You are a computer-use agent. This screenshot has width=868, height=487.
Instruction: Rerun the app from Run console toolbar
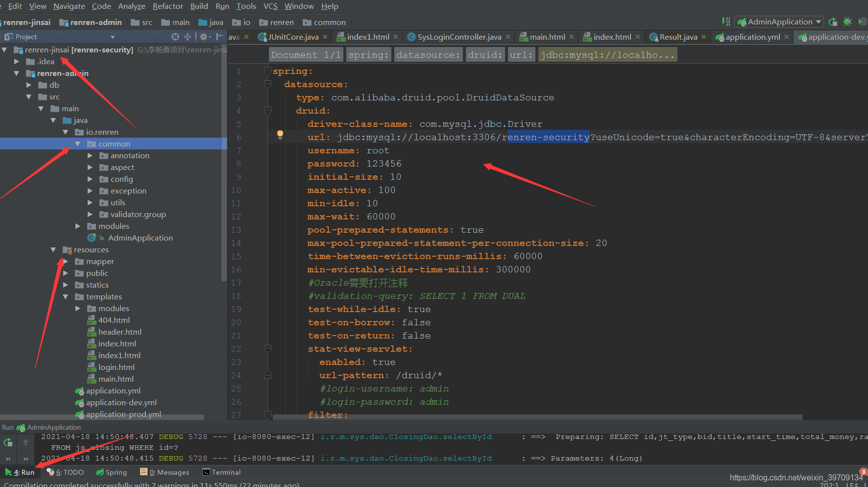[x=8, y=442]
